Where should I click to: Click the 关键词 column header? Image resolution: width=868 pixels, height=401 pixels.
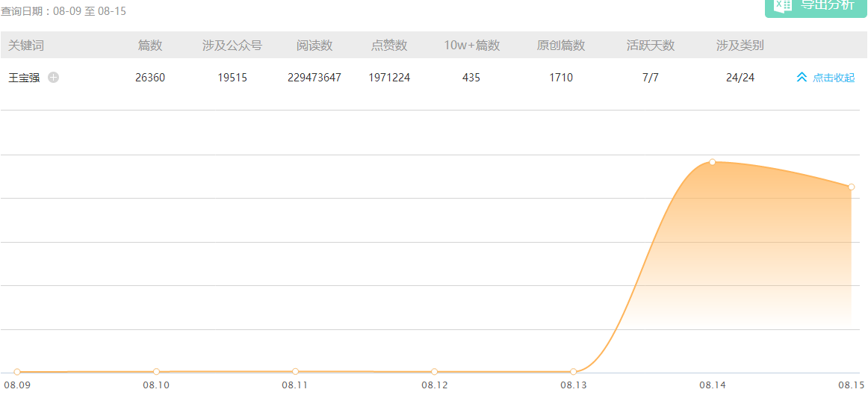pyautogui.click(x=26, y=46)
